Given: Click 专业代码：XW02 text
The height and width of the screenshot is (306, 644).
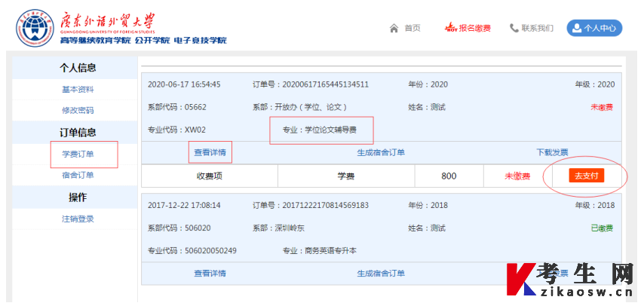Looking at the screenshot, I should [176, 130].
